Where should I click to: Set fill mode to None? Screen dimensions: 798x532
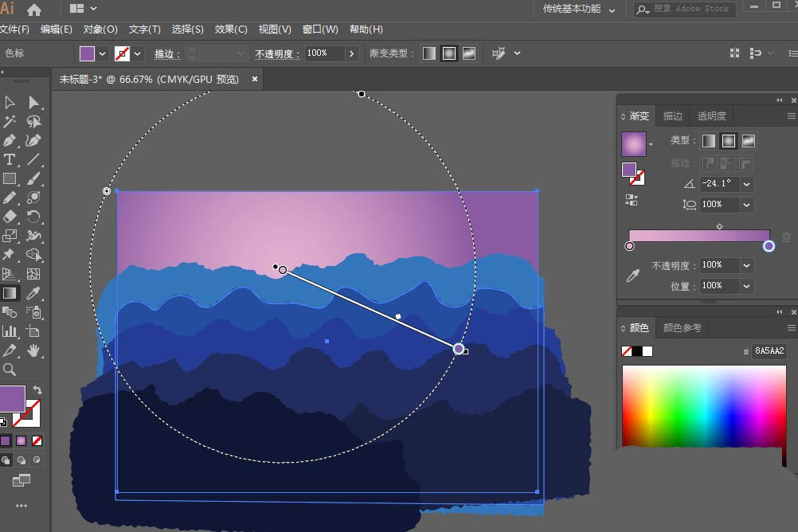click(x=37, y=441)
